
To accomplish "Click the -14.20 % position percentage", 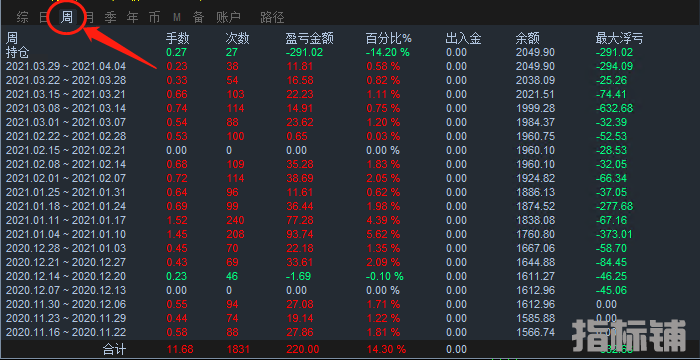I will coord(388,53).
